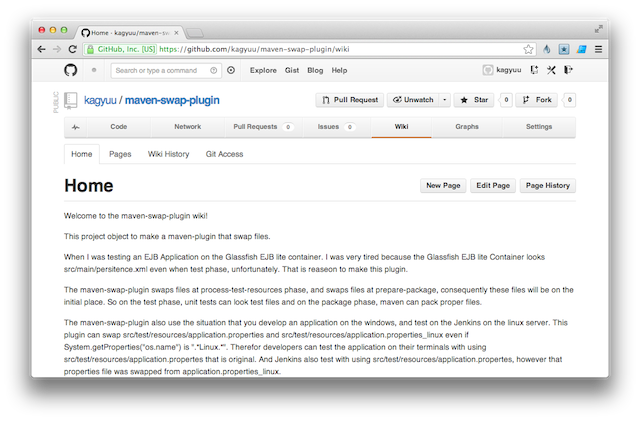
Task: Click the create new repository icon
Action: point(535,70)
